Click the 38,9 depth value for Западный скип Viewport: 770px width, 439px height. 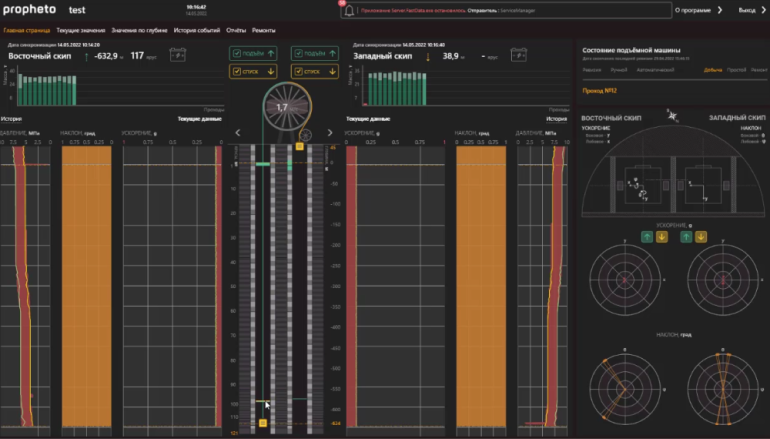(x=450, y=56)
